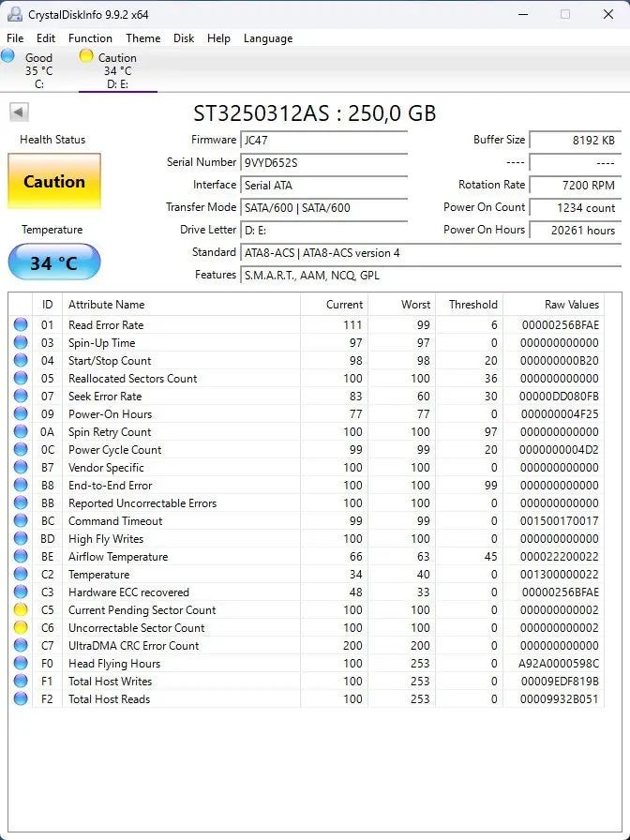Click the Rotation Rate 7200 RPM field
The image size is (630, 840).
coord(576,186)
